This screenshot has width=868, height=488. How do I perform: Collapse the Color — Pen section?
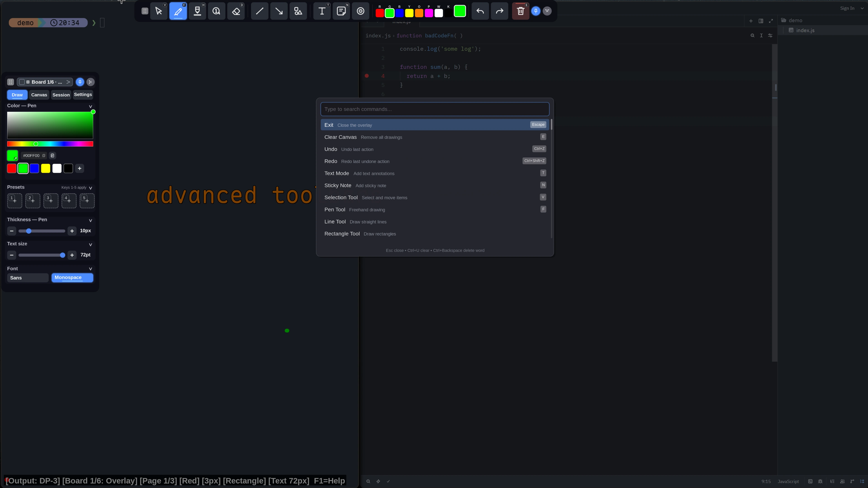90,106
